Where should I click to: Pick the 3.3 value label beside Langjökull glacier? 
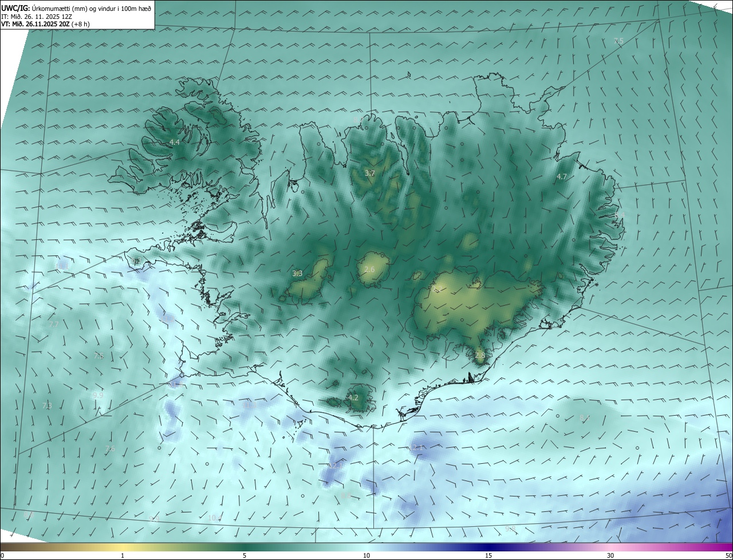pyautogui.click(x=297, y=274)
